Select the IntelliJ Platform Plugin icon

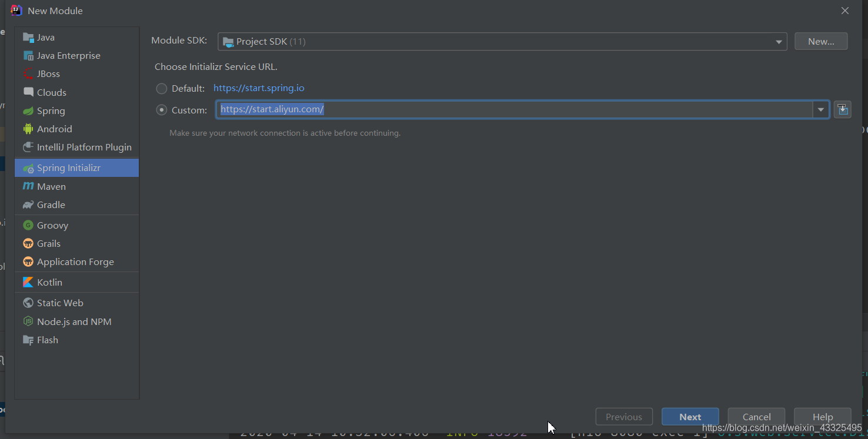point(28,148)
